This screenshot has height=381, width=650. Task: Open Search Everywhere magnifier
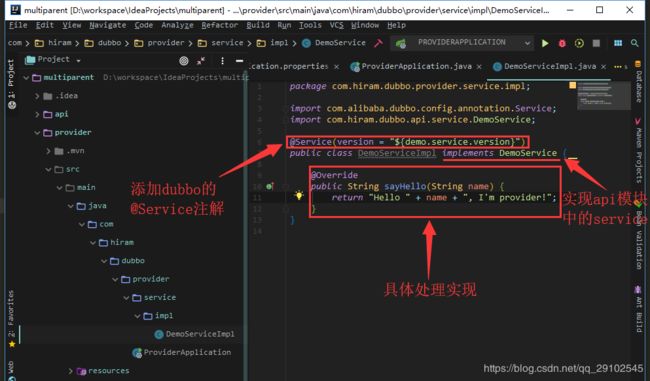[634, 43]
